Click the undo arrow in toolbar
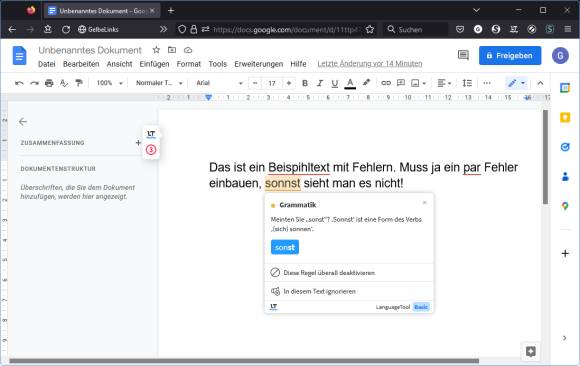The image size is (580, 366). click(19, 83)
